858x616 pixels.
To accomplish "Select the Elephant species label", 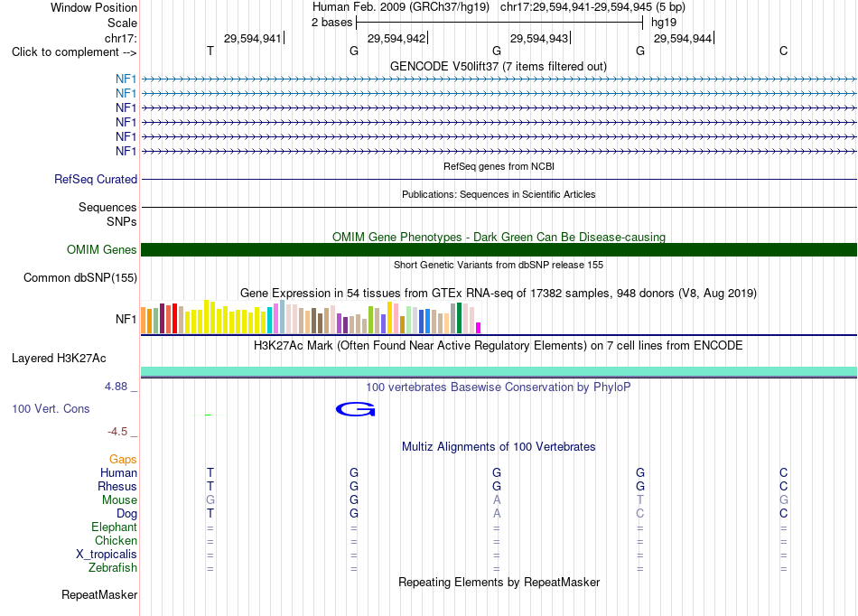I will tap(114, 527).
